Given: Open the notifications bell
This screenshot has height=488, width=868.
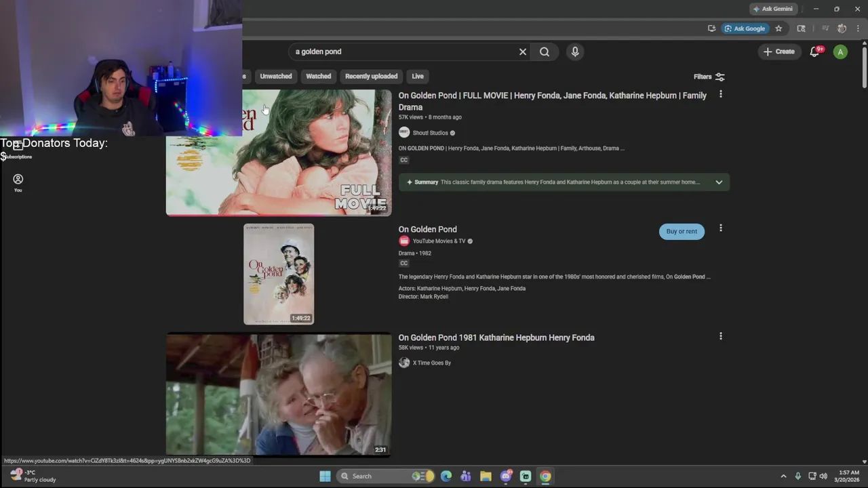Looking at the screenshot, I should pos(815,52).
